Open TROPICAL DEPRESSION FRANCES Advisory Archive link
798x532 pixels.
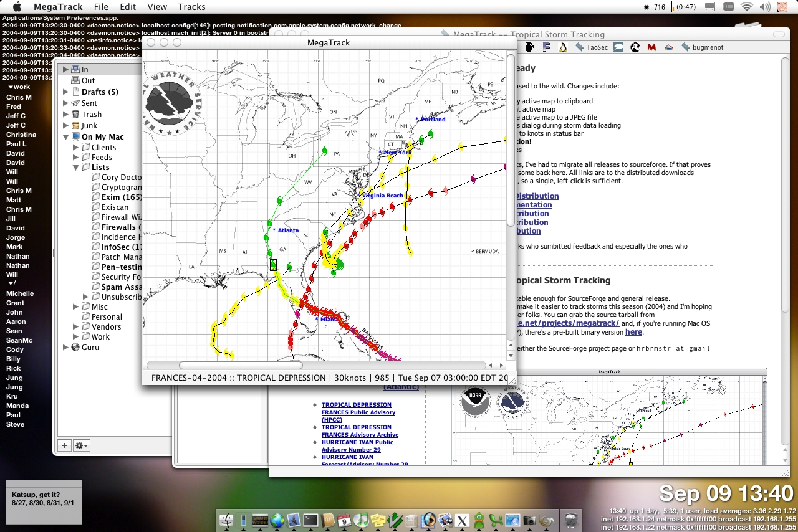click(x=360, y=430)
